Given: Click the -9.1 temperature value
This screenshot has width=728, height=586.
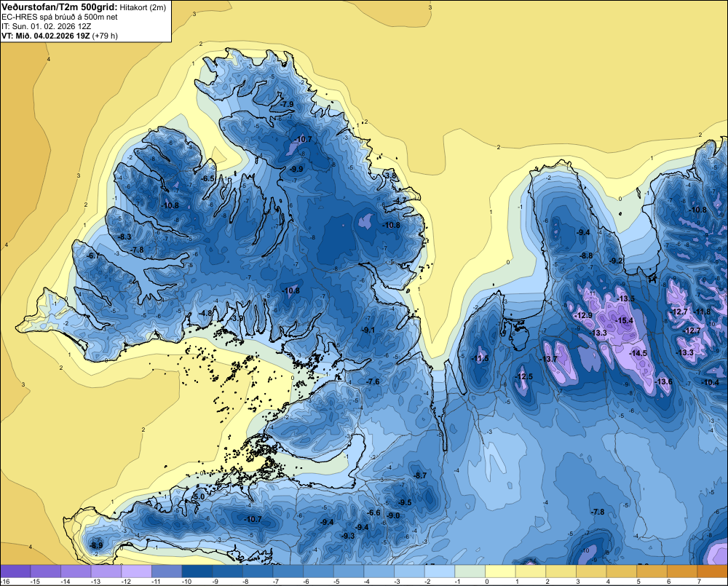Looking at the screenshot, I should click(x=368, y=330).
